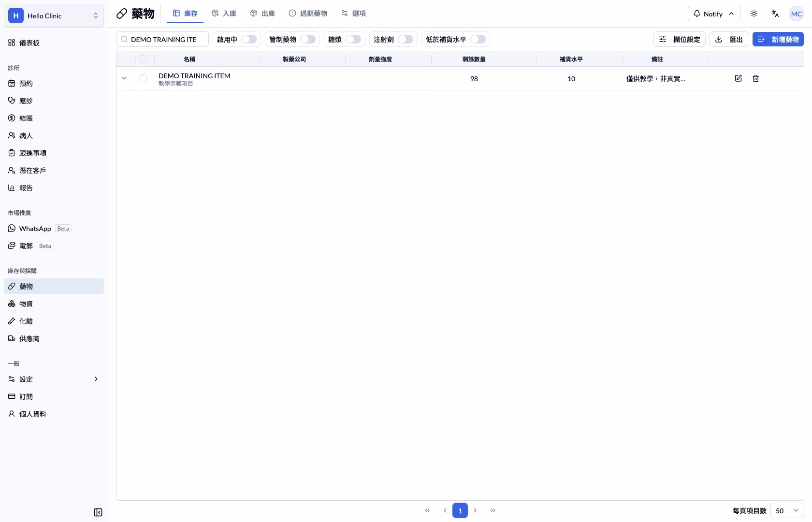Check the select-all header checkbox
This screenshot has width=812, height=522.
143,59
